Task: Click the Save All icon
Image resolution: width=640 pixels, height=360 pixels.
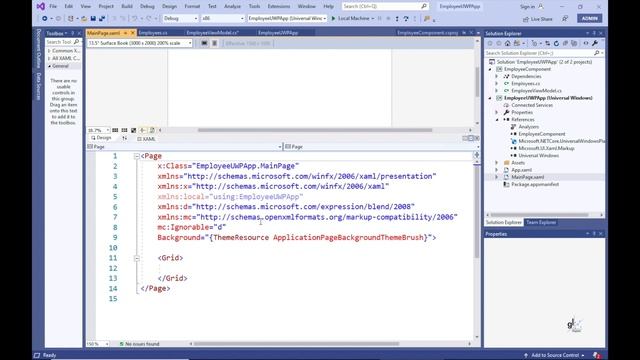Action: [x=102, y=19]
